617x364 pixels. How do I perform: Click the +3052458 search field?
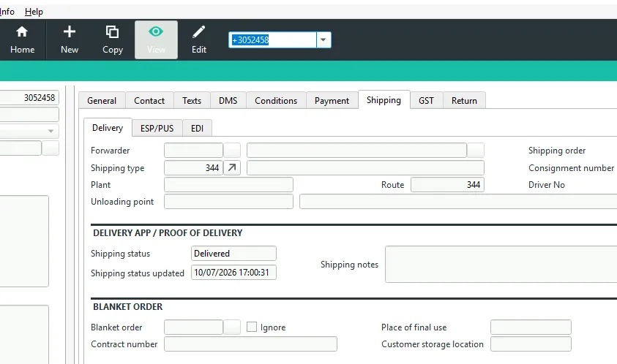[x=272, y=40]
